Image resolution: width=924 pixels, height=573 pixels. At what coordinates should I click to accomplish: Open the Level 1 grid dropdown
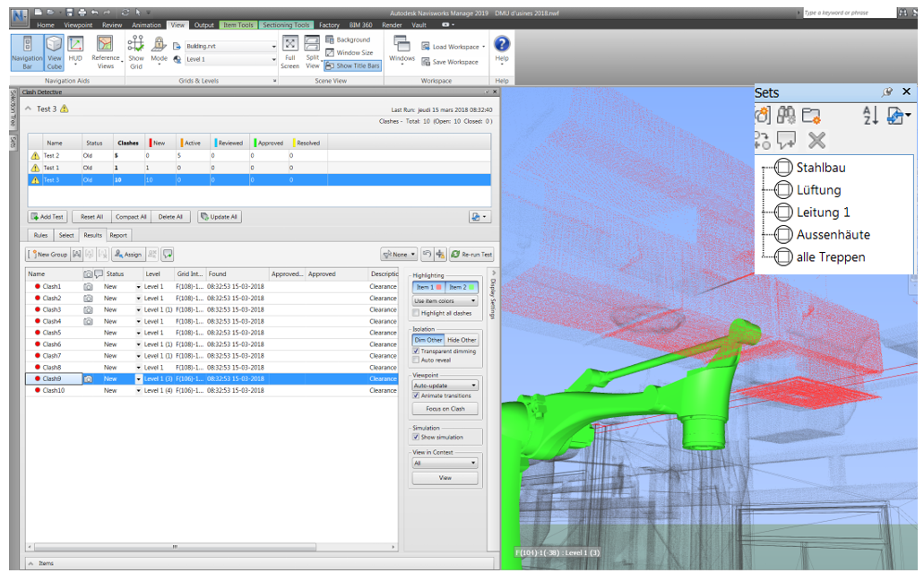pos(231,59)
